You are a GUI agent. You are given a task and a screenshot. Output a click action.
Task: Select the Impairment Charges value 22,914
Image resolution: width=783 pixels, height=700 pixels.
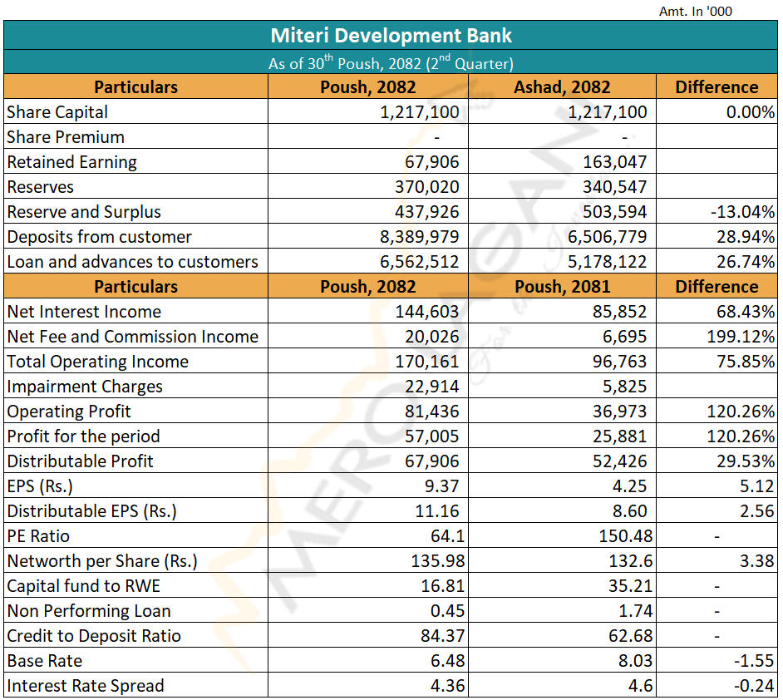[x=434, y=387]
